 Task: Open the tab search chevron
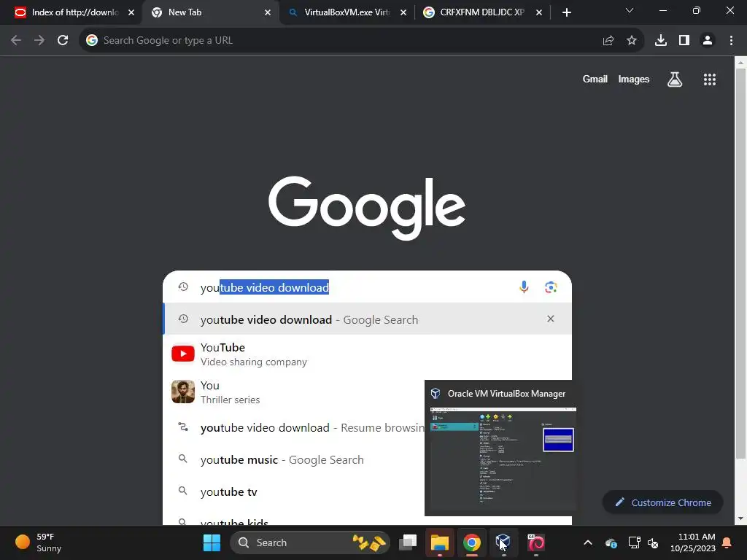coord(630,10)
